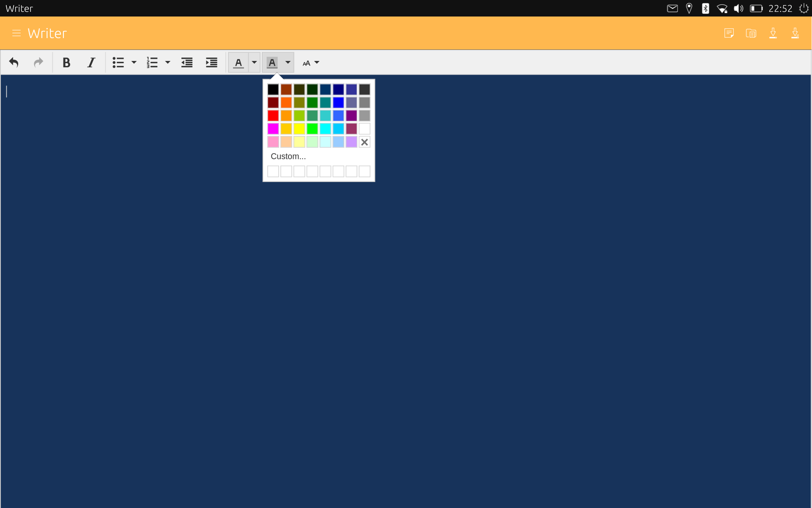Increase indent of the paragraph
This screenshot has width=812, height=508.
tap(211, 63)
